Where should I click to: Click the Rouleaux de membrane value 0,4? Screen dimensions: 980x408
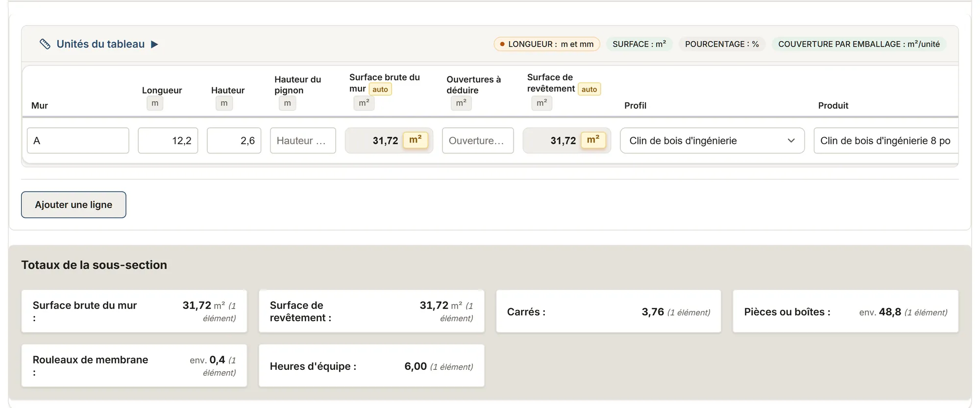[x=217, y=360]
